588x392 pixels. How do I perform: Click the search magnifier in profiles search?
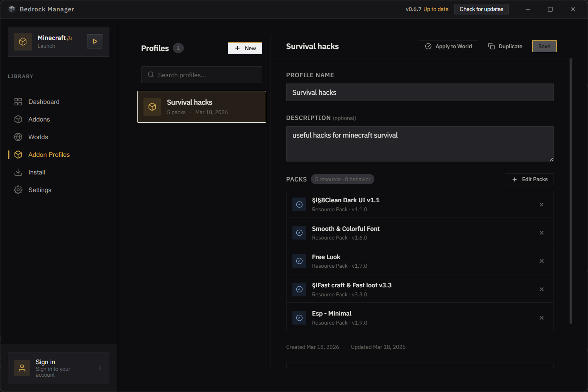click(x=151, y=74)
